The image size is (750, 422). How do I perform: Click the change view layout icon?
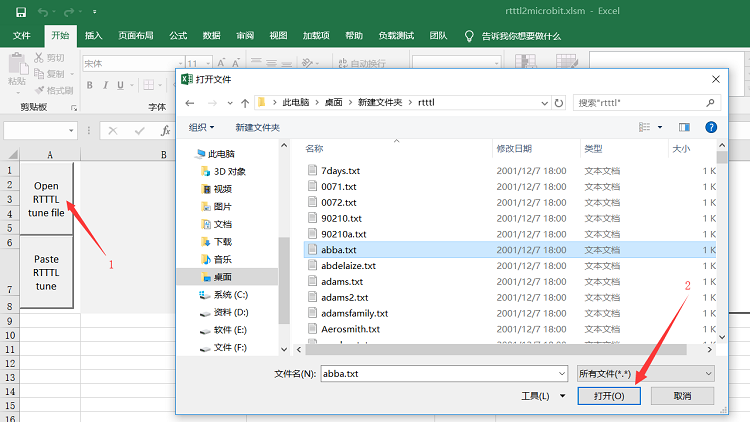click(x=644, y=127)
